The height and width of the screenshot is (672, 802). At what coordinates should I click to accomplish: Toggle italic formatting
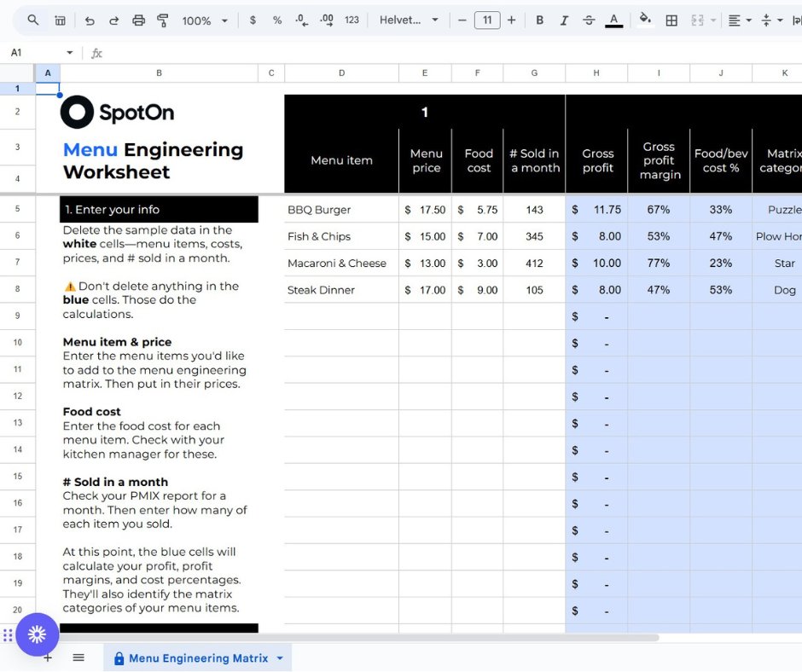point(564,20)
